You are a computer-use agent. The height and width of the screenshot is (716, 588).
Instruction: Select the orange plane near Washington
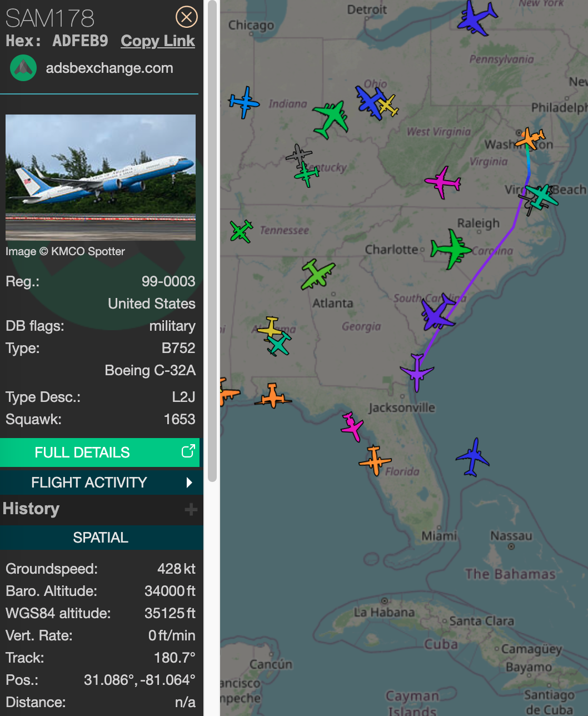click(530, 138)
